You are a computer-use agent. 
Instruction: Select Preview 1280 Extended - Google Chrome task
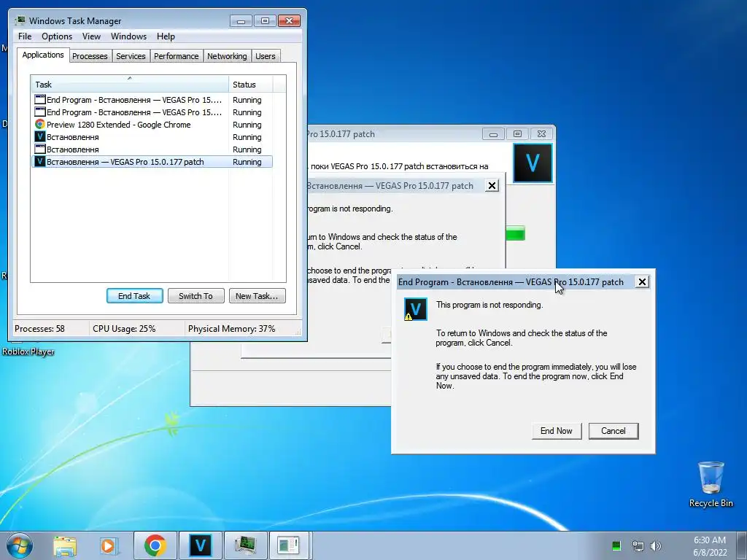click(x=152, y=125)
